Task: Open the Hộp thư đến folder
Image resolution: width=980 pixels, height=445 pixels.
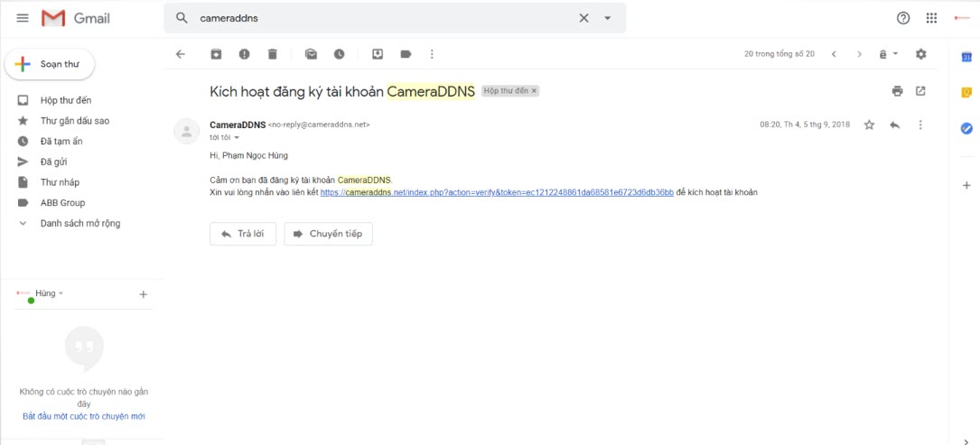Action: 65,100
